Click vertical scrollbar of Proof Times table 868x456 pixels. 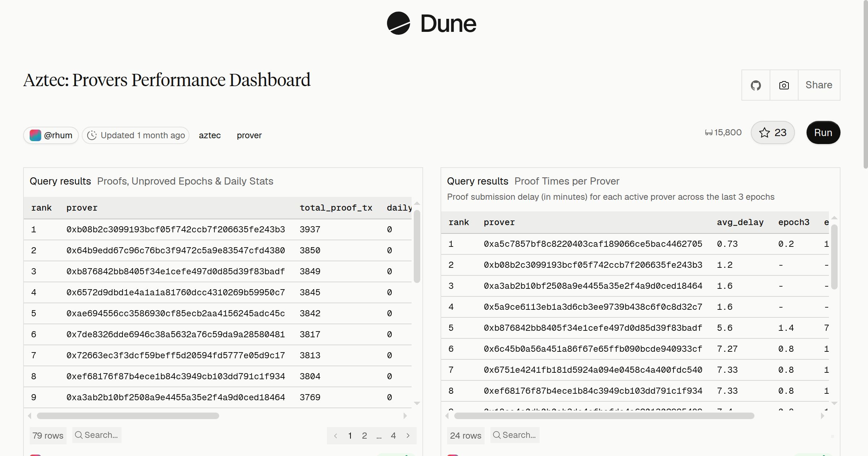pyautogui.click(x=834, y=257)
